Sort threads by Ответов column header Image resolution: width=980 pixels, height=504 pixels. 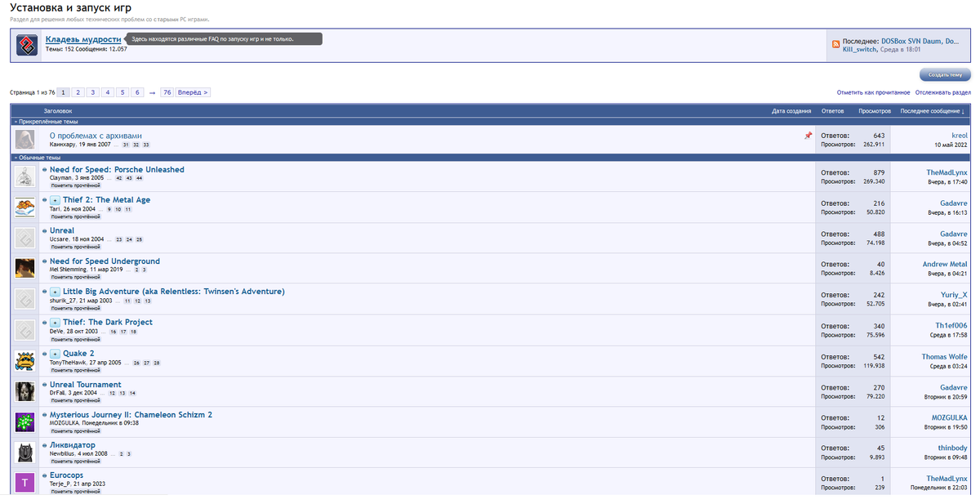coord(832,110)
